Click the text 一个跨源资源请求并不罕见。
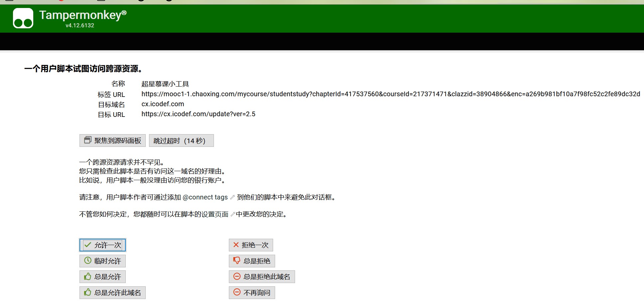The height and width of the screenshot is (307, 644). coord(122,162)
